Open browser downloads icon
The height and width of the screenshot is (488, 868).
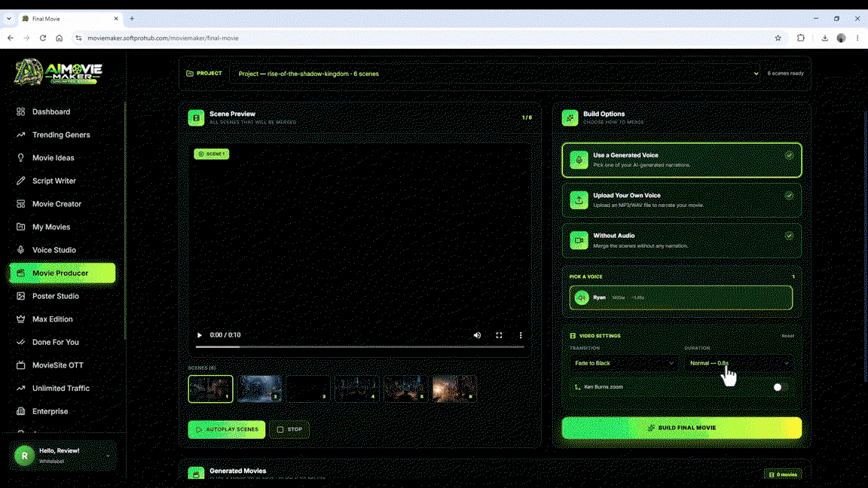[824, 38]
